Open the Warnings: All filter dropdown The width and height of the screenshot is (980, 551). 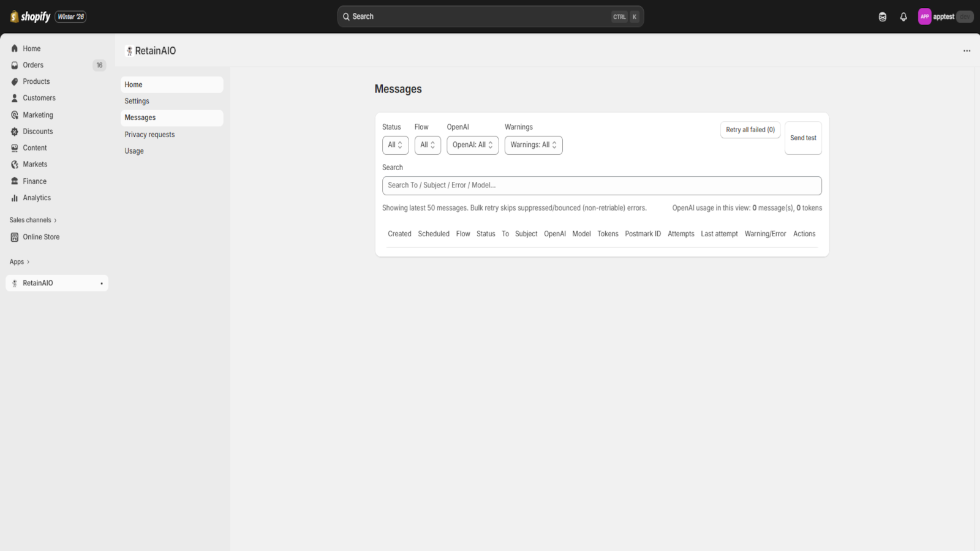pyautogui.click(x=533, y=145)
